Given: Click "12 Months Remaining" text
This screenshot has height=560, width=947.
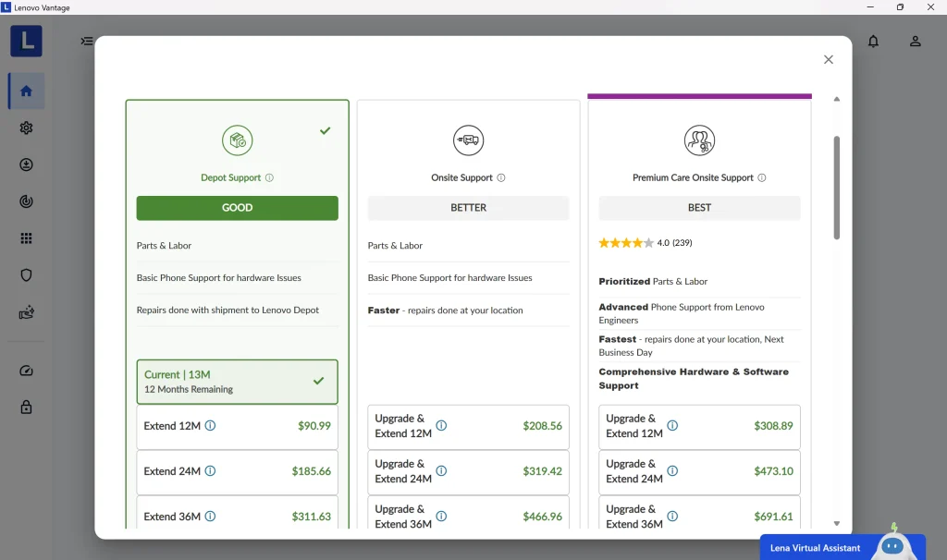Looking at the screenshot, I should pos(189,389).
